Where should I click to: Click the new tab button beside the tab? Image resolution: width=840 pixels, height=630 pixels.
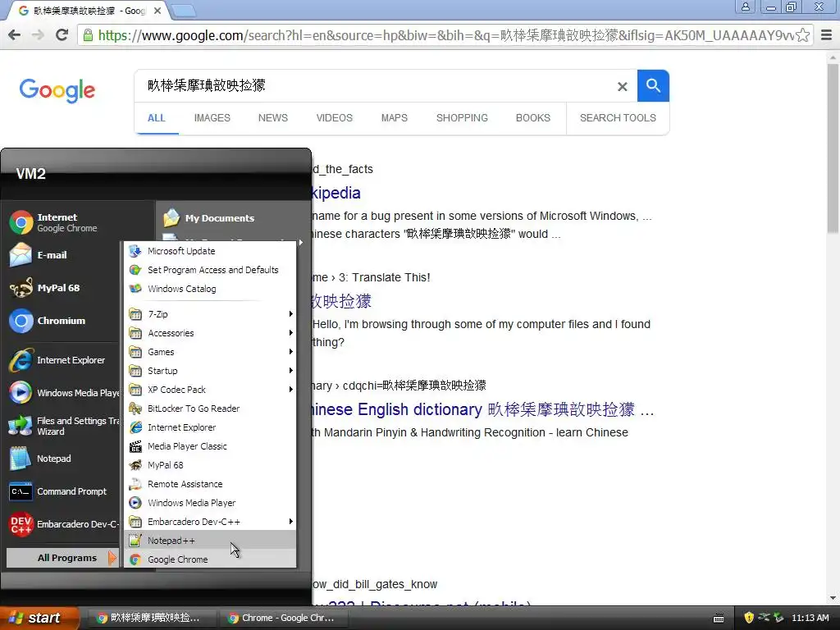[183, 10]
